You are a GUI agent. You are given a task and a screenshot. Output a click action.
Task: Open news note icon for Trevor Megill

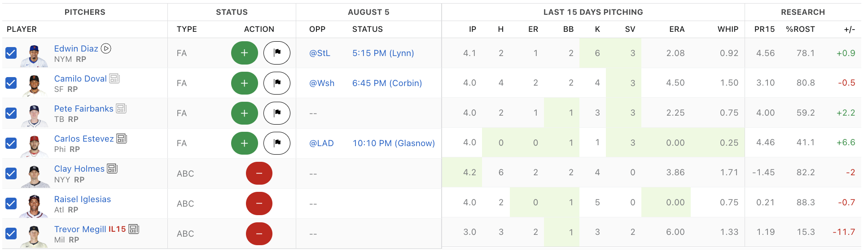134,229
